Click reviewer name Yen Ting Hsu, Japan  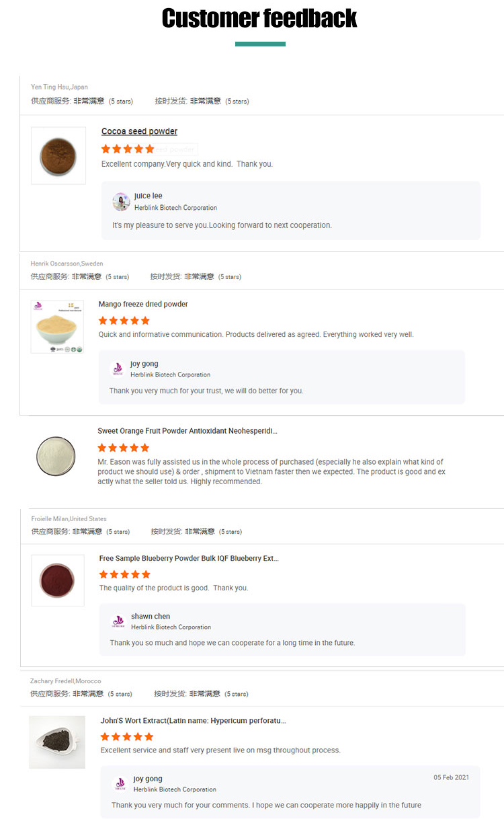(x=59, y=87)
